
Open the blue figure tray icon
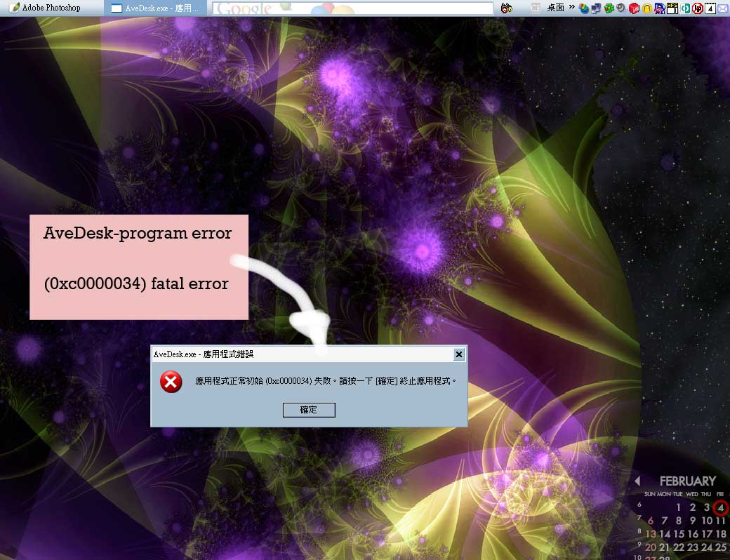[659, 8]
